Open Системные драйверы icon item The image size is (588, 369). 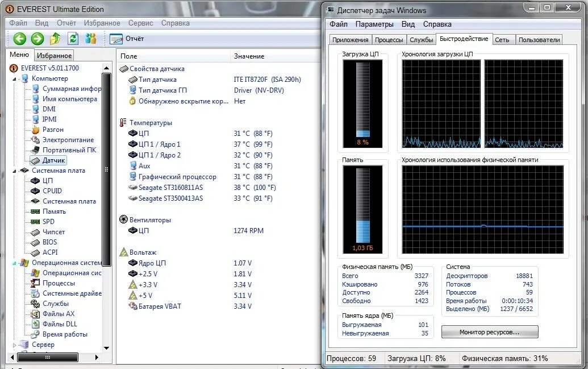pyautogui.click(x=35, y=293)
